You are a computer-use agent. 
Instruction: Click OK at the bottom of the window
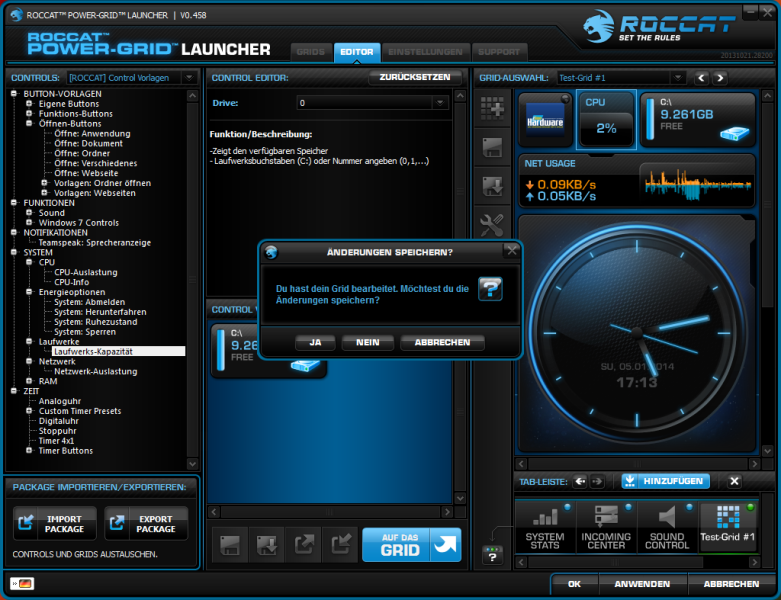pyautogui.click(x=574, y=584)
